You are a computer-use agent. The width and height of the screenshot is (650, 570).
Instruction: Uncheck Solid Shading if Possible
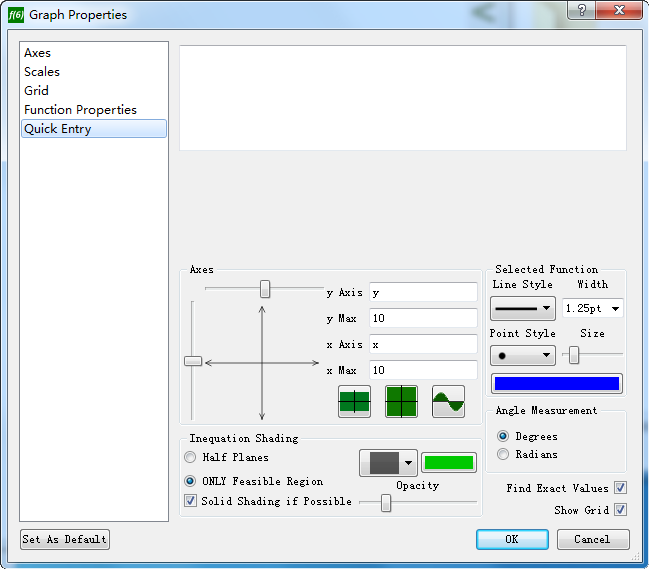coord(191,501)
